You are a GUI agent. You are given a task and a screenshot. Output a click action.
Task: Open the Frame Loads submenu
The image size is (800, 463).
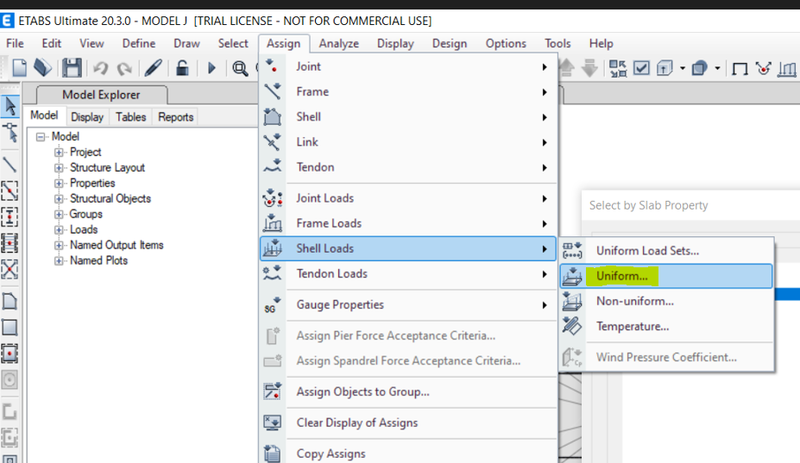tap(408, 223)
